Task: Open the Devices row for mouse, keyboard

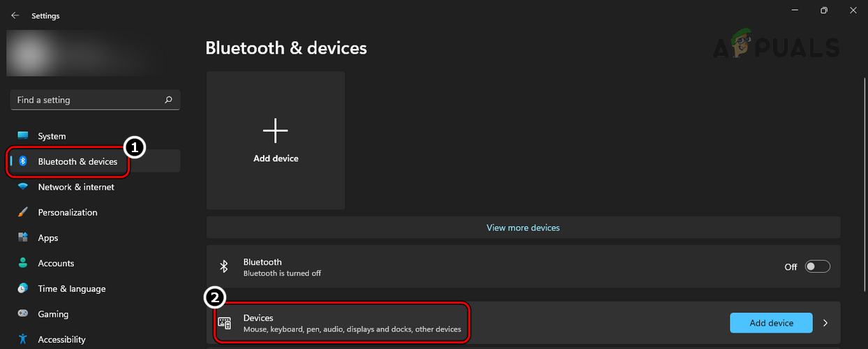Action: (352, 323)
